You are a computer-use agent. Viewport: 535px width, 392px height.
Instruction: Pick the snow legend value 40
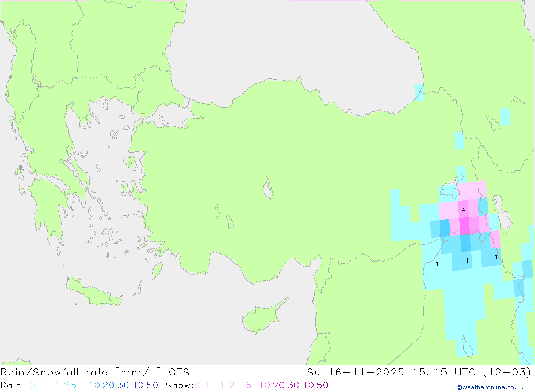coord(308,385)
